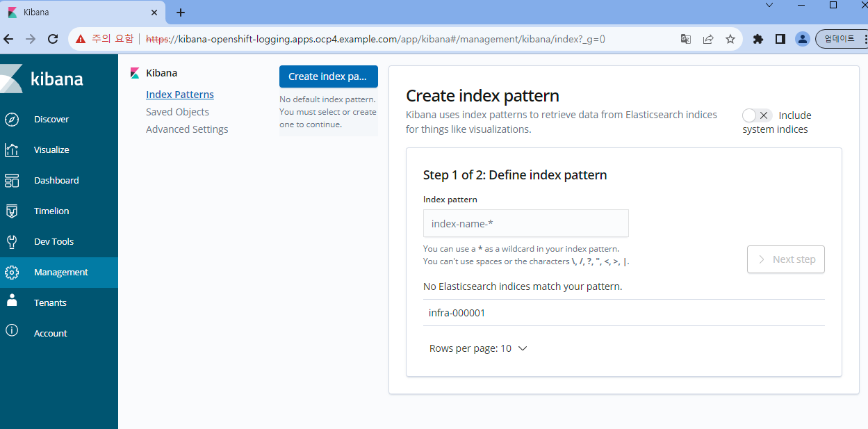This screenshot has width=868, height=429.
Task: Click inside the index pattern input field
Action: point(525,222)
